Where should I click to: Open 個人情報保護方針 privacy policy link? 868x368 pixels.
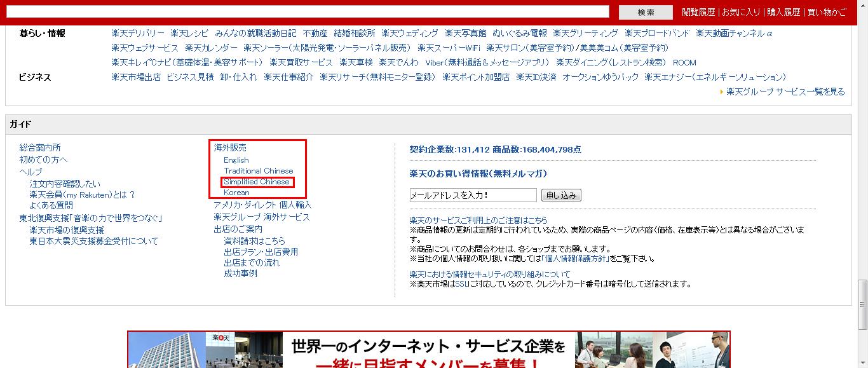(577, 259)
